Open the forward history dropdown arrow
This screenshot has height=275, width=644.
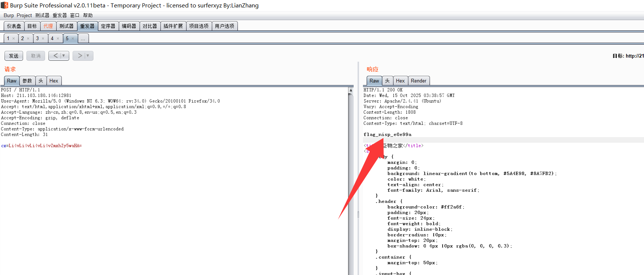tap(88, 56)
